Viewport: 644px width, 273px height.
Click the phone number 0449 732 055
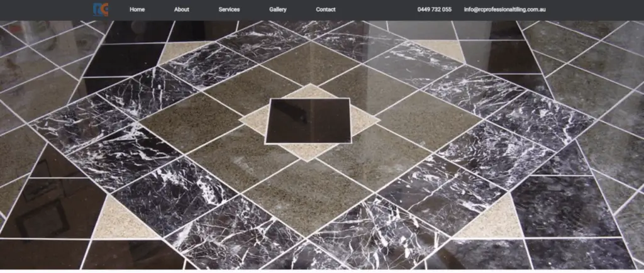tap(434, 9)
